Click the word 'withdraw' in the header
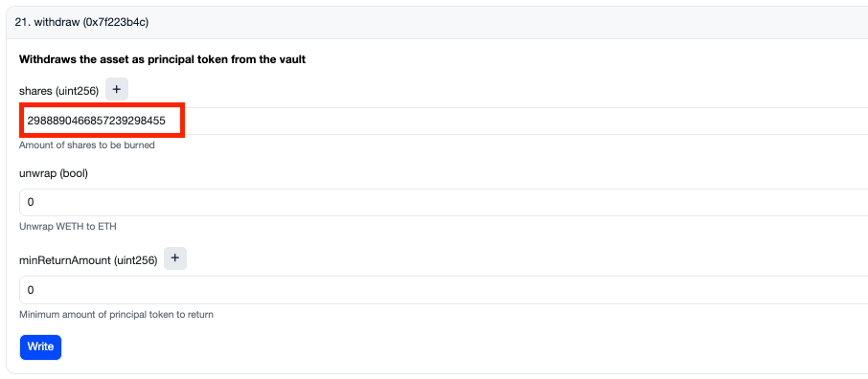Viewport: 868px width, 379px height. 57,23
